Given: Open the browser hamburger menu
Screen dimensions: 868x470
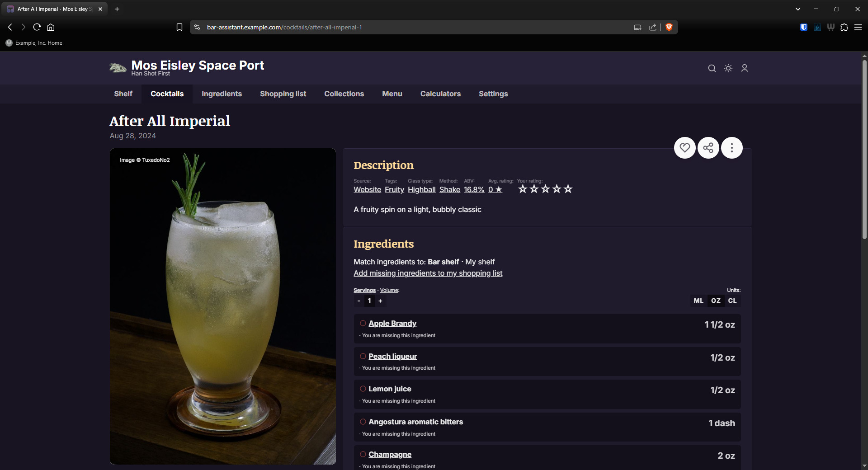Looking at the screenshot, I should coord(858,27).
